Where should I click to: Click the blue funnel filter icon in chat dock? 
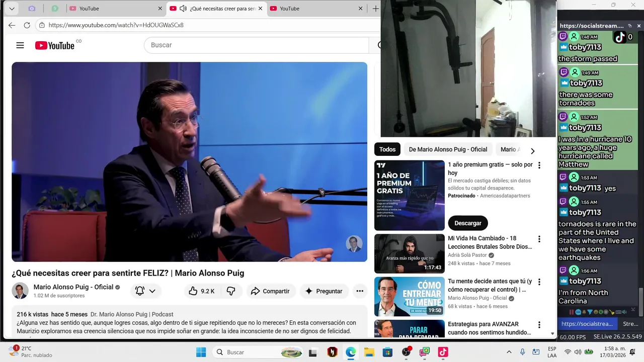point(590,312)
